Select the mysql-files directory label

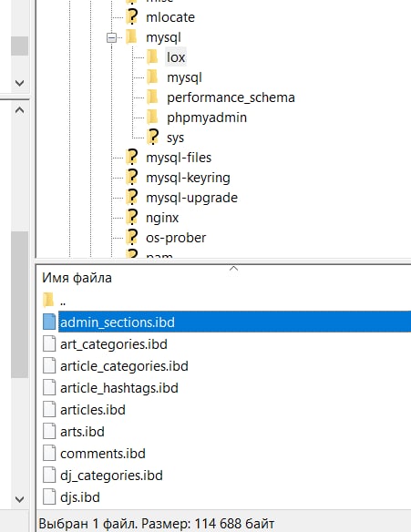tap(179, 158)
